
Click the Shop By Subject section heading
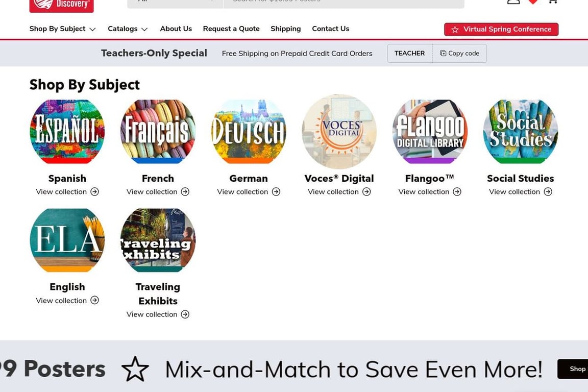84,85
